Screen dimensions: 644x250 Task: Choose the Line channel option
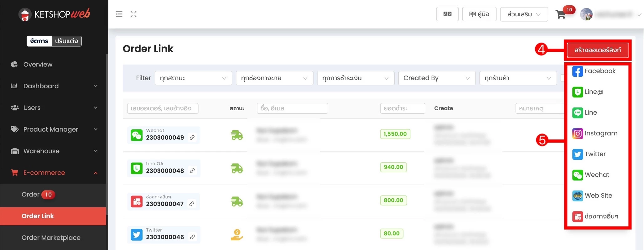coord(585,113)
